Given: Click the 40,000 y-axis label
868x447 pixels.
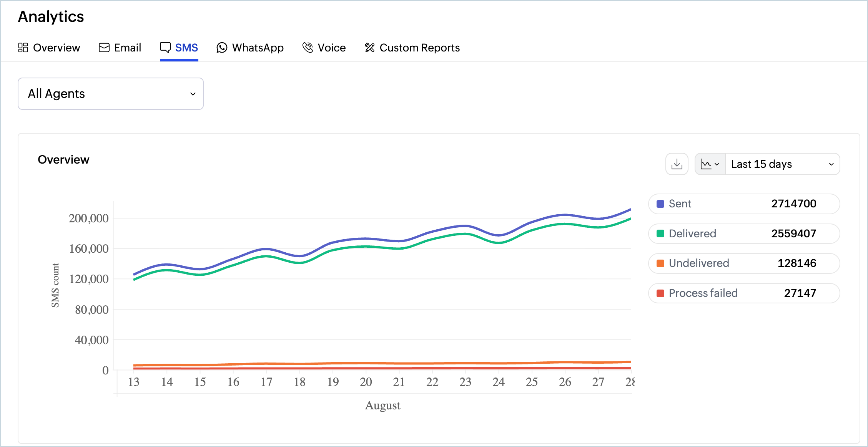Looking at the screenshot, I should click(91, 340).
